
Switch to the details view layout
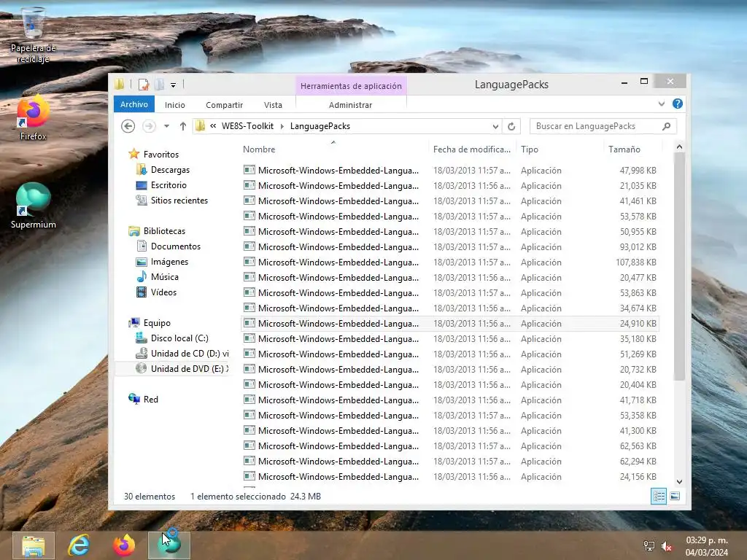tap(659, 496)
